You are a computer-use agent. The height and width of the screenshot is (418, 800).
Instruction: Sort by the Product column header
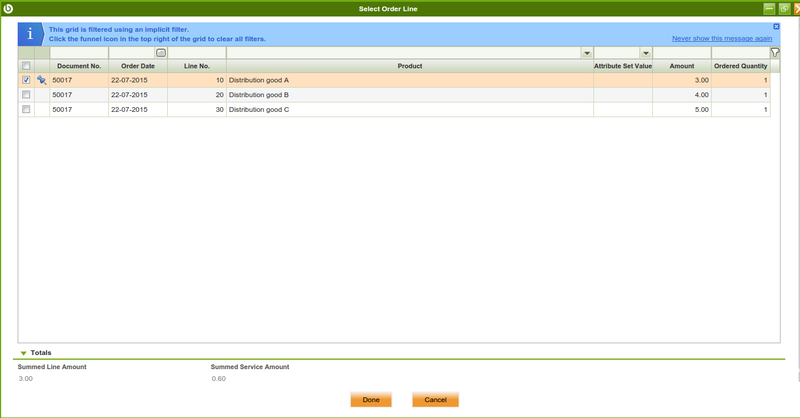[x=410, y=66]
